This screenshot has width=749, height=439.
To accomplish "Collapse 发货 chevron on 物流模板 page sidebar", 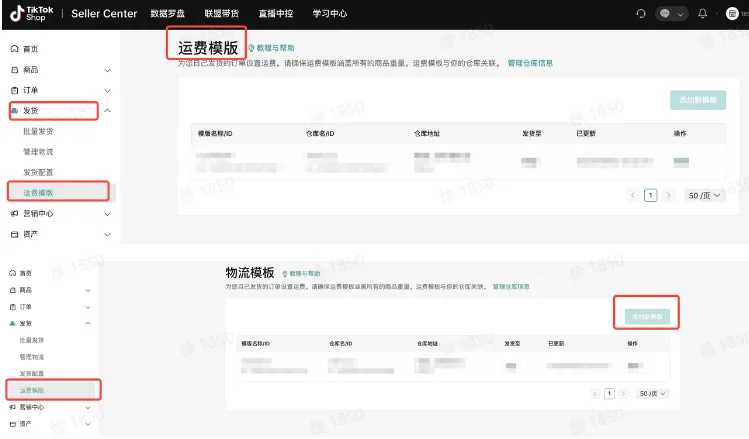I will click(x=88, y=323).
